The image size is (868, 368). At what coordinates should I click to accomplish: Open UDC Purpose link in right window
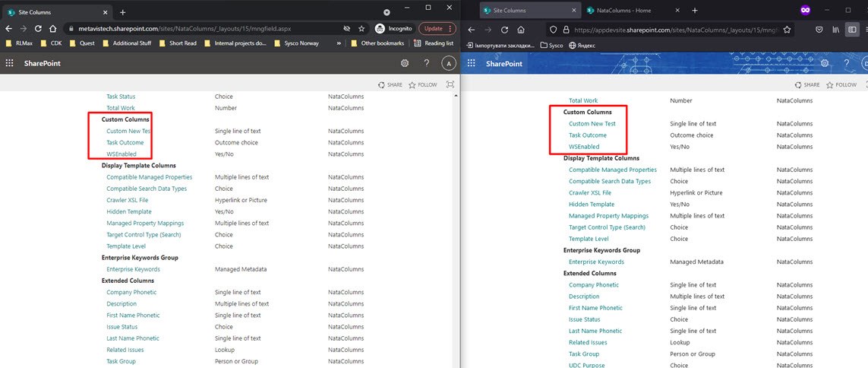(x=587, y=365)
